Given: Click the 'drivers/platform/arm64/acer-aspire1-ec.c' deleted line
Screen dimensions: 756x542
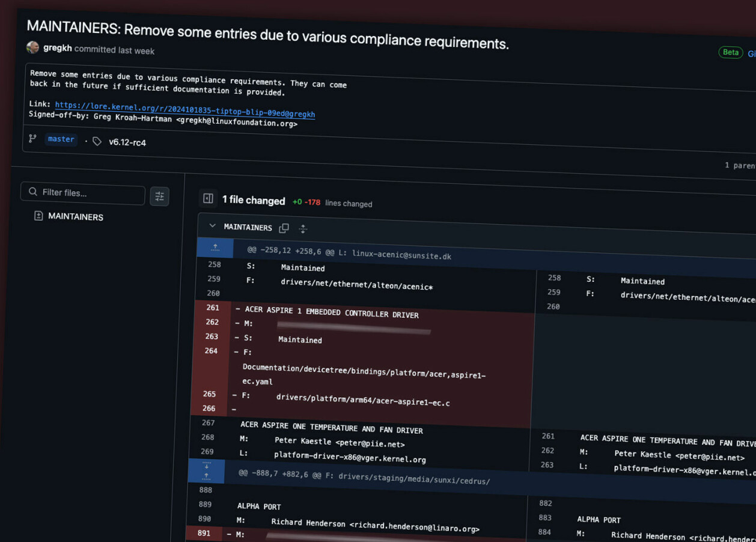Looking at the screenshot, I should [x=363, y=400].
